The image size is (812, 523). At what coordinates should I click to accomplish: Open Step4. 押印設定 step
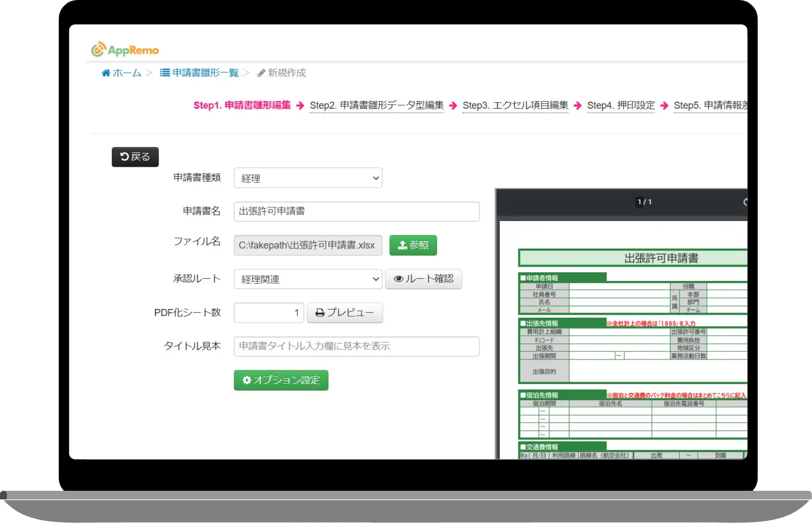pos(621,105)
